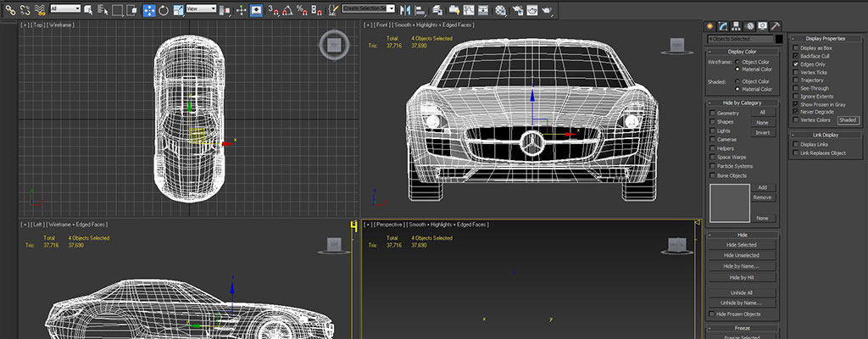Choose the Select and Scale tool

[x=178, y=10]
